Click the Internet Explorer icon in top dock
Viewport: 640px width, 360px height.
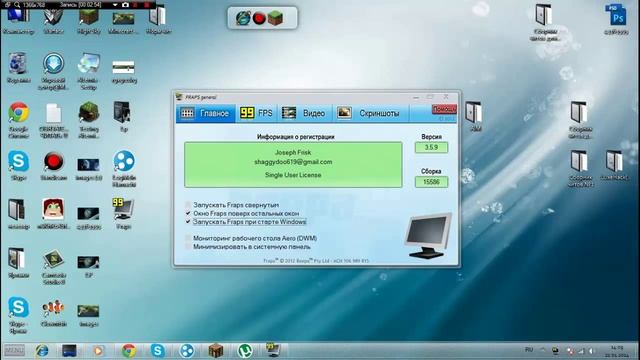coord(243,18)
